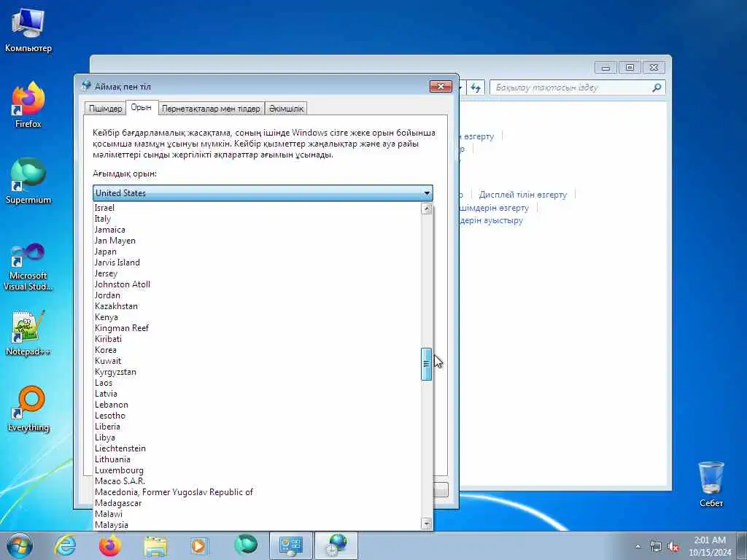The image size is (747, 560).
Task: Pick Madagascar from the country list
Action: point(258,503)
